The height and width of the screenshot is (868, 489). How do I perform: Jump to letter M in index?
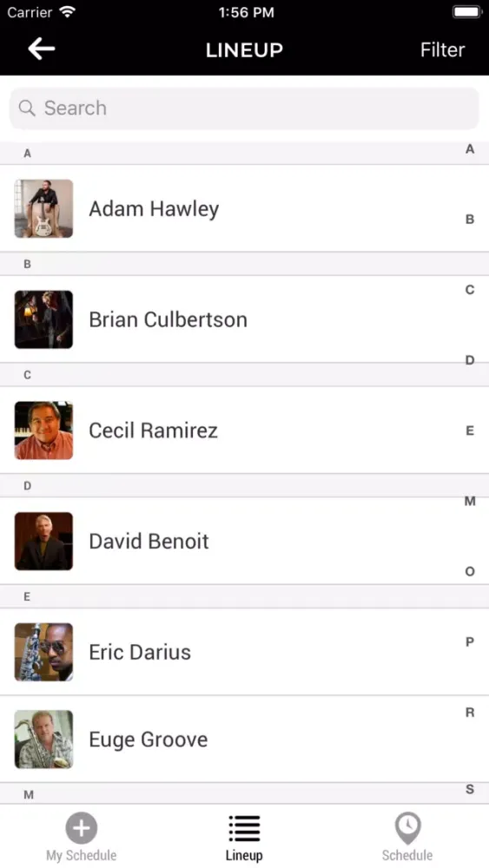[470, 501]
